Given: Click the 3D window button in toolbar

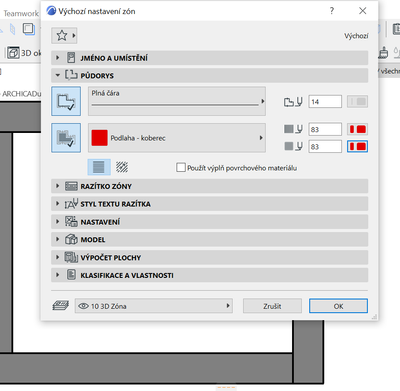Looking at the screenshot, I should click(x=24, y=53).
